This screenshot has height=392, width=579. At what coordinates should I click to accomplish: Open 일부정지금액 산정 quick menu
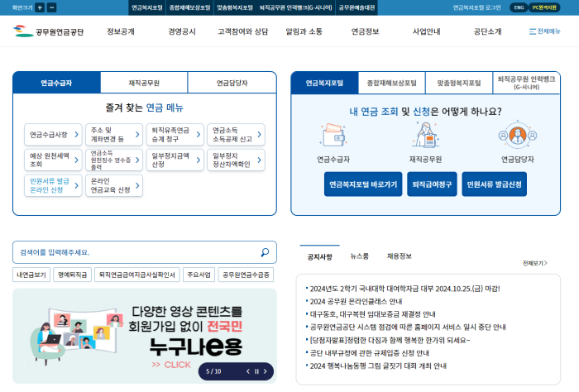[175, 160]
